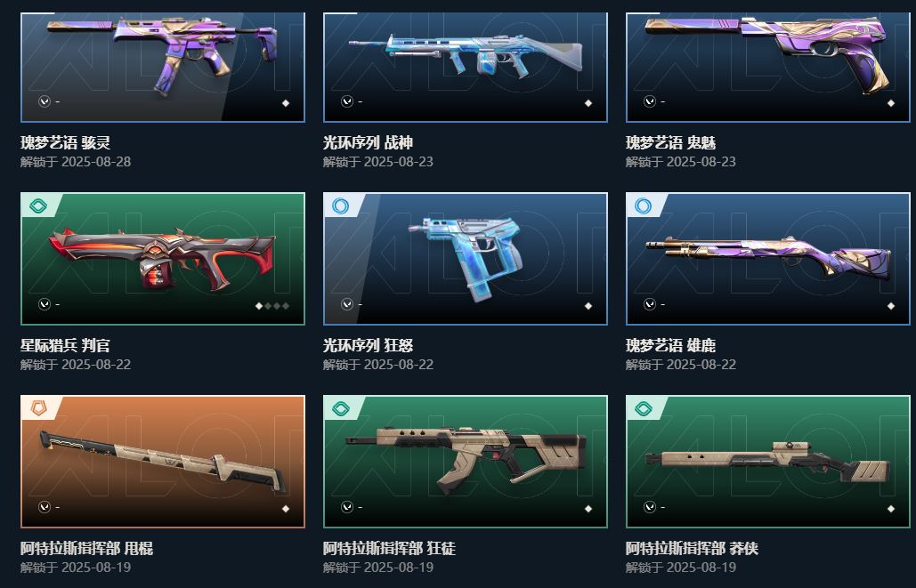916x588 pixels.
Task: Click green tier icon on 阿特拉斯指挥部 莽侠 card
Action: (644, 408)
